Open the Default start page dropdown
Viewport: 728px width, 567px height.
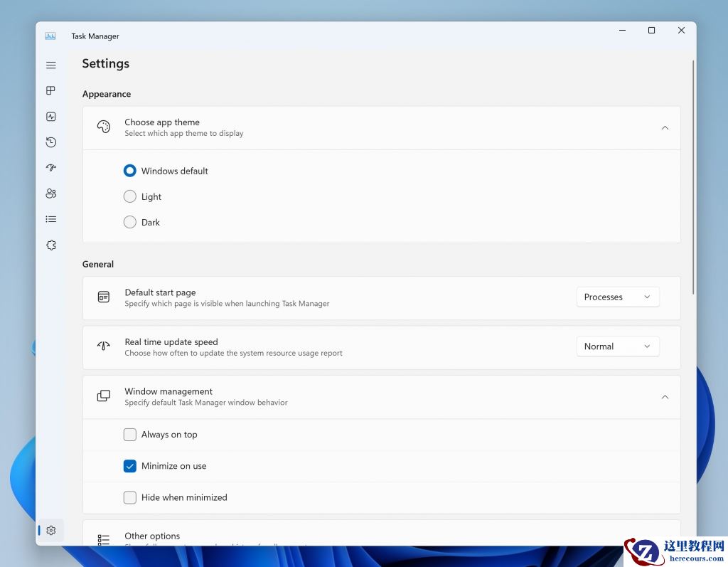tap(617, 297)
